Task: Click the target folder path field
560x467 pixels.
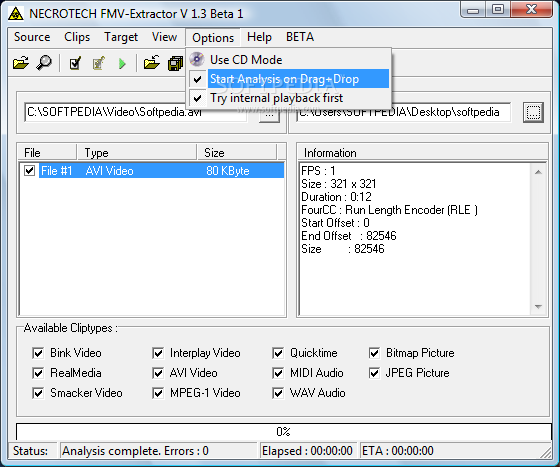Action: [x=404, y=113]
